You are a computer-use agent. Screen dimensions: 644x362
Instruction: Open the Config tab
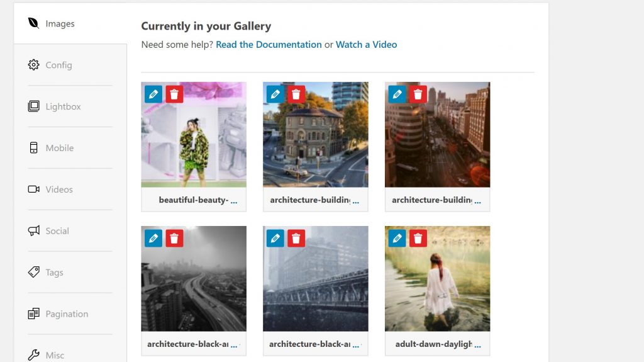click(x=58, y=65)
